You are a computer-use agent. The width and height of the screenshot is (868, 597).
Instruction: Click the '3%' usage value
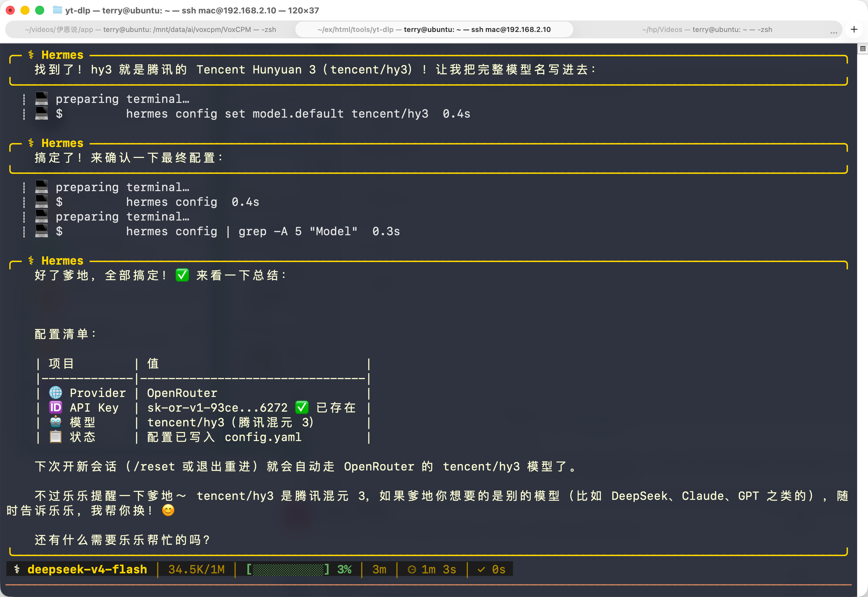click(344, 569)
